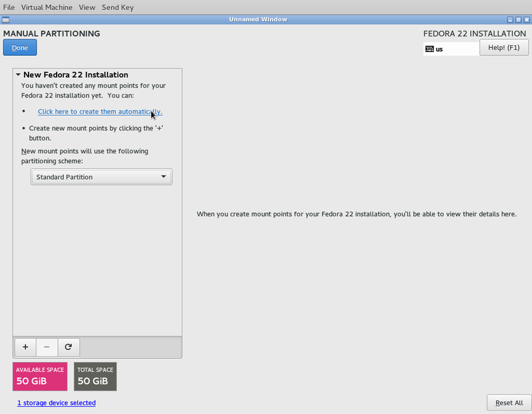Open Help with the Help! (F1) button
This screenshot has width=532, height=414.
[504, 47]
